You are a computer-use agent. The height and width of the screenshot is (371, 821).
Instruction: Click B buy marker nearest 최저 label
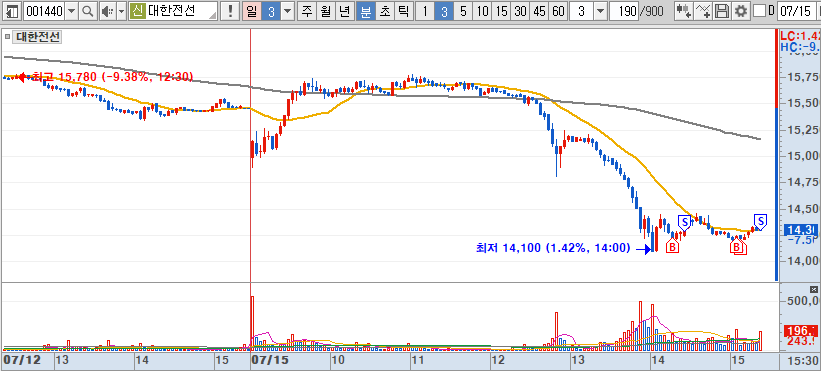(672, 247)
